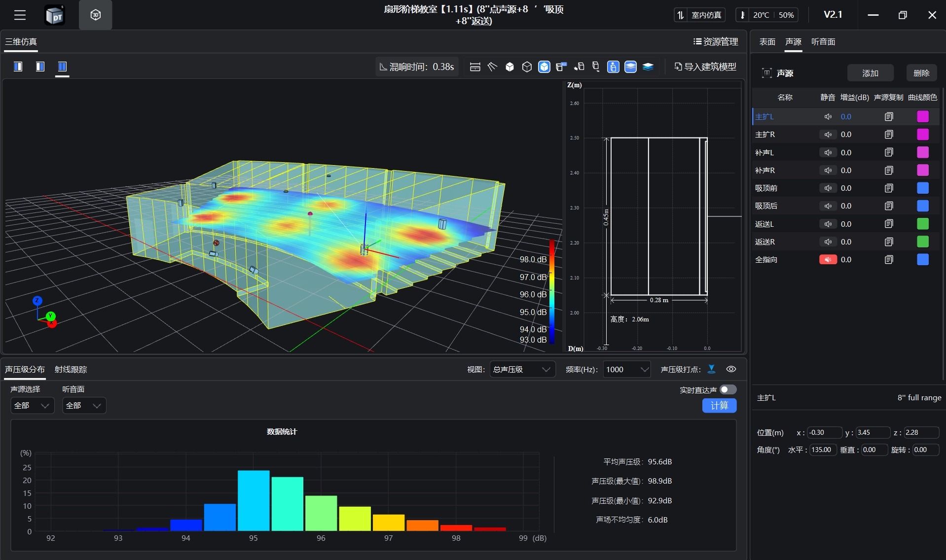This screenshot has width=946, height=560.
Task: Open the 频率(Hz) dropdown
Action: click(626, 370)
